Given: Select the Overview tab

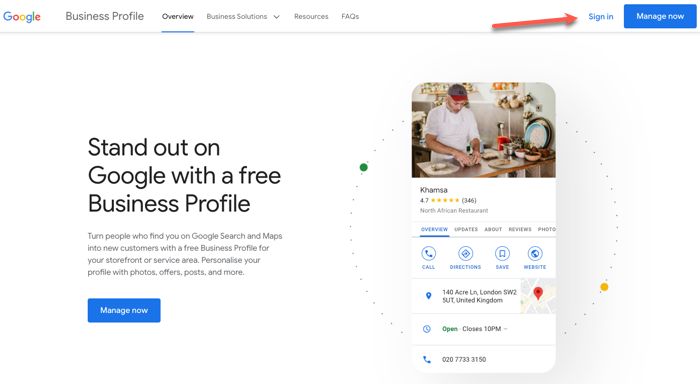Looking at the screenshot, I should [178, 17].
